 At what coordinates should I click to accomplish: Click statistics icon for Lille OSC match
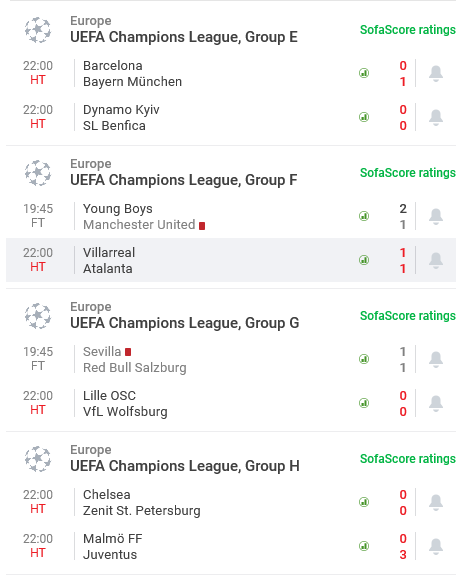click(364, 403)
